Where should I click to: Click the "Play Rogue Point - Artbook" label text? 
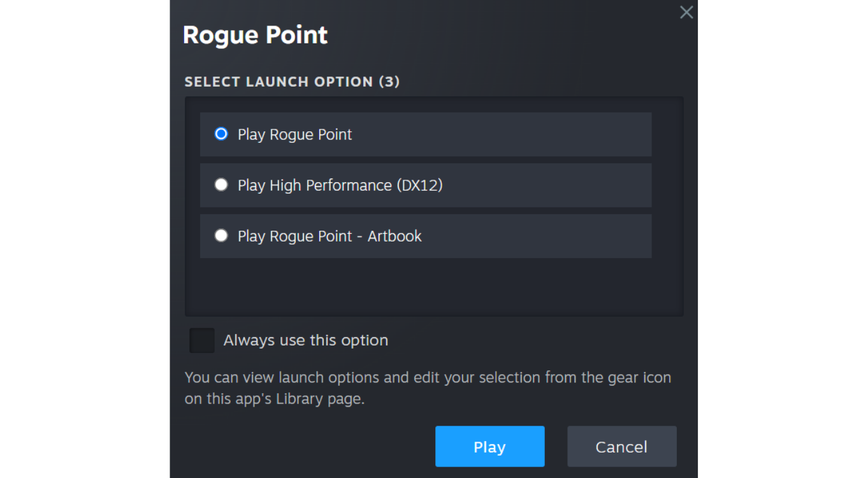click(x=329, y=236)
